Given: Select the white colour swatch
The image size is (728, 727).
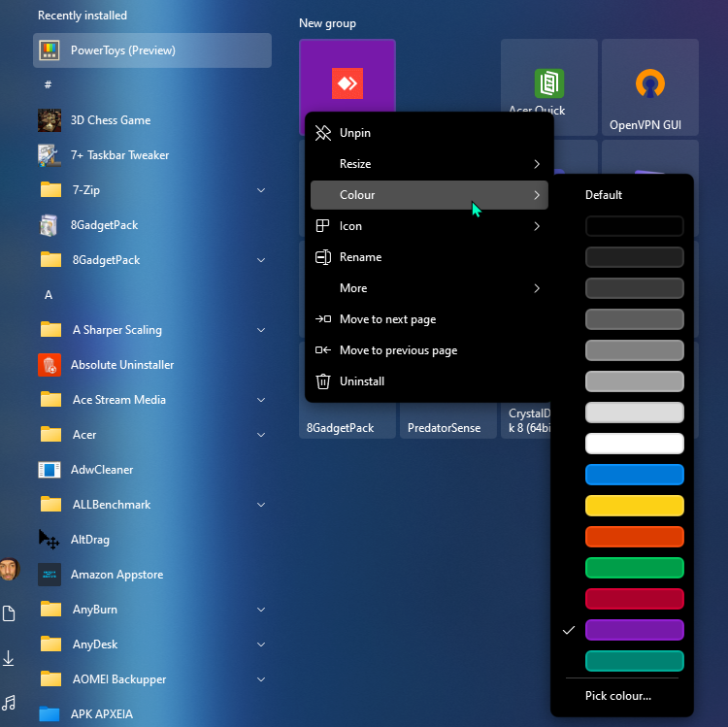Looking at the screenshot, I should click(634, 444).
